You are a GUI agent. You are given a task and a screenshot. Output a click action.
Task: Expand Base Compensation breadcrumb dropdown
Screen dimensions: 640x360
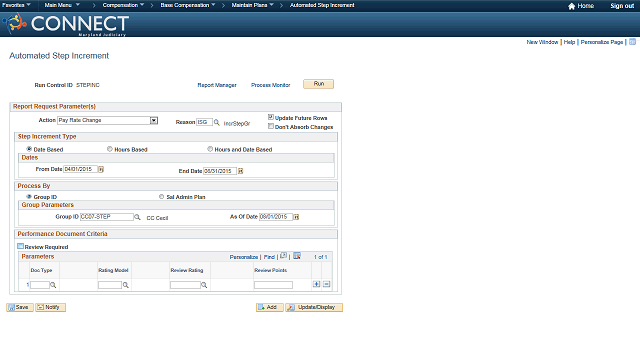click(188, 5)
